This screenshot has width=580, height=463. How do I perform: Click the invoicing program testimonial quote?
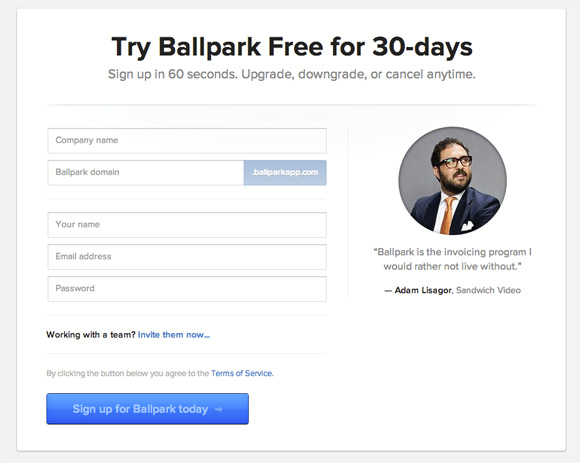(x=452, y=259)
